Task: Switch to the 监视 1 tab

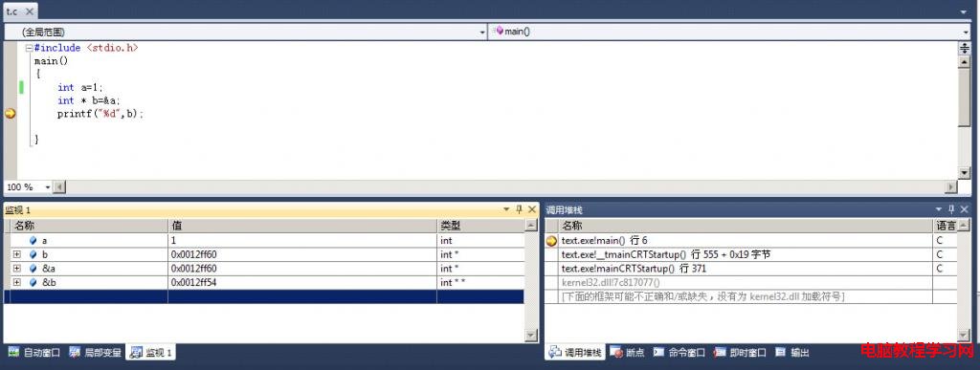Action: pyautogui.click(x=150, y=353)
